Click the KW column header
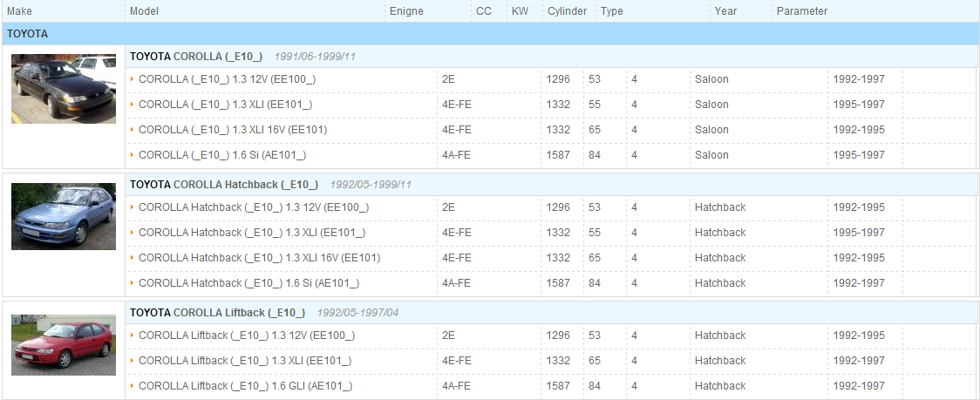The width and height of the screenshot is (980, 400). [x=520, y=11]
